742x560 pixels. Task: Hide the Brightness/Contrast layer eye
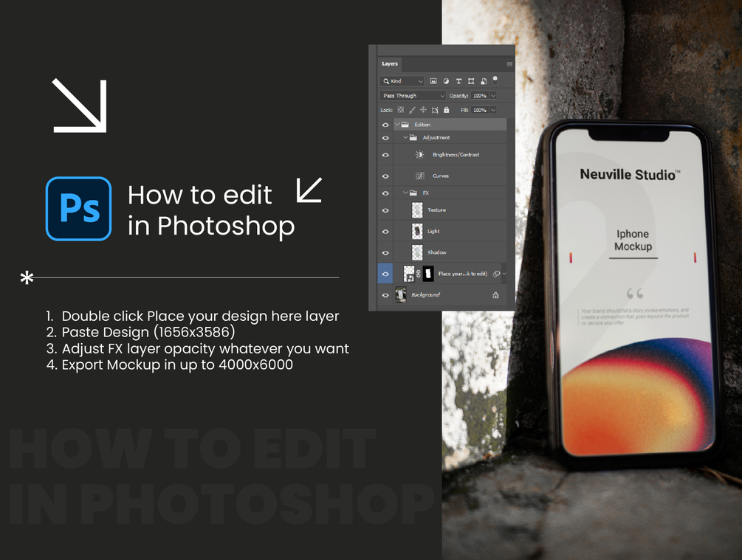pyautogui.click(x=385, y=155)
